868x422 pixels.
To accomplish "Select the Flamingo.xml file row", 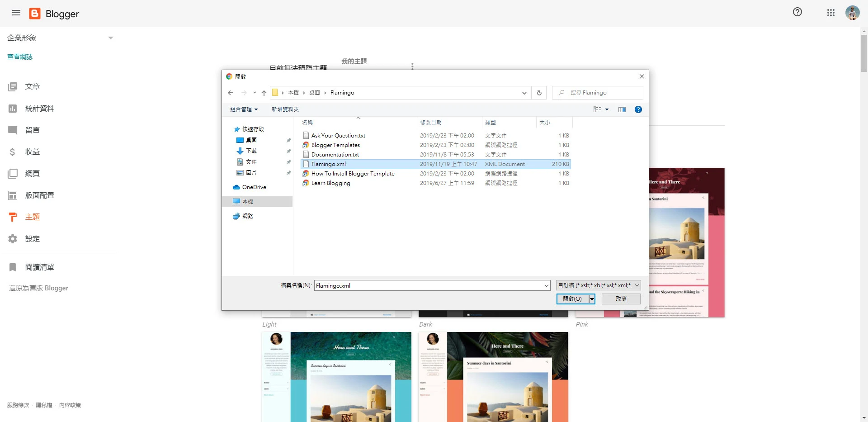I will coord(436,164).
